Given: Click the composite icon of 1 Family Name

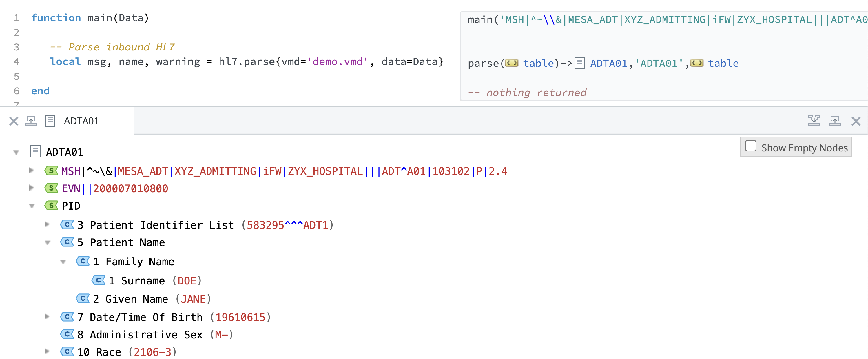Looking at the screenshot, I should tap(83, 261).
